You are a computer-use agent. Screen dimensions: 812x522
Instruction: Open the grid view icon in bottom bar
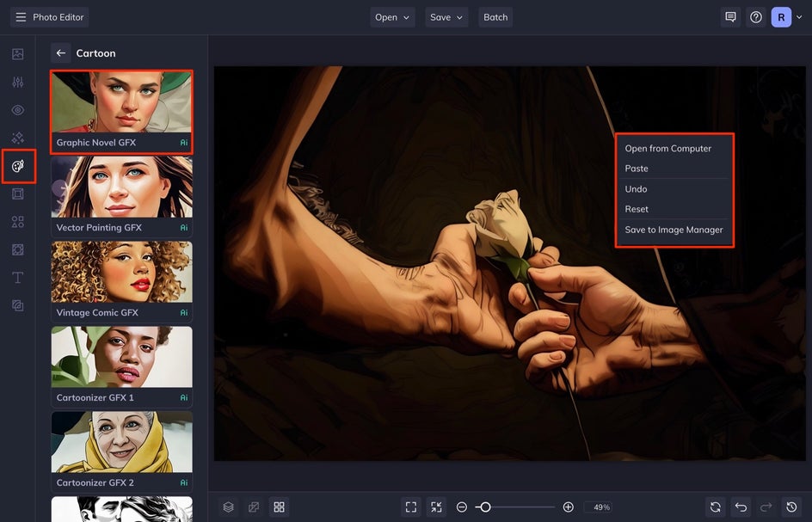(x=279, y=507)
